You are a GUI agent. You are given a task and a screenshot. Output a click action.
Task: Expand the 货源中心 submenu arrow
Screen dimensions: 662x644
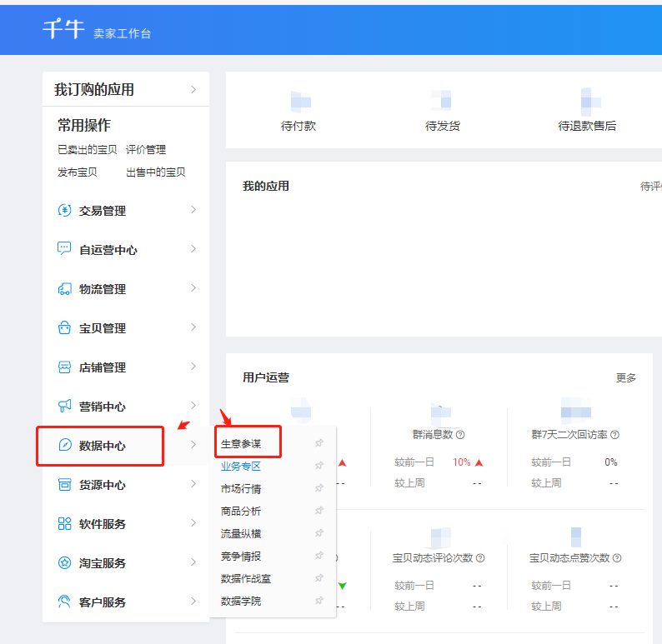193,484
